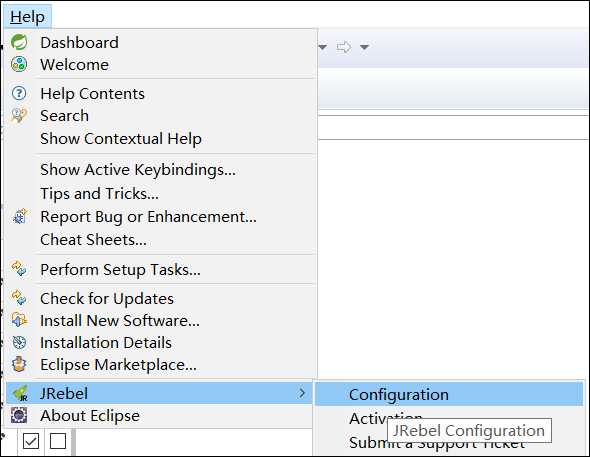Click the Search flashlight icon
This screenshot has width=590, height=457.
(x=19, y=115)
